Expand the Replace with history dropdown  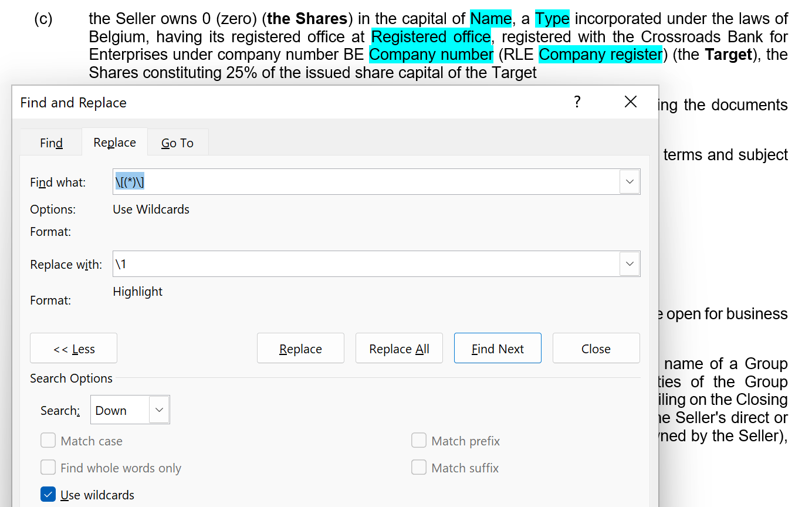[630, 264]
